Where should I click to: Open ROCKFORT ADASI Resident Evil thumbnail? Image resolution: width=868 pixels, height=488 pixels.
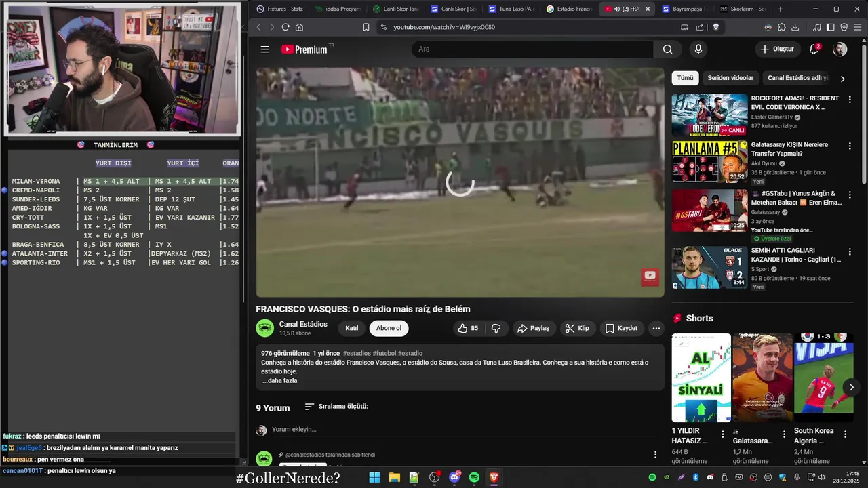[709, 115]
